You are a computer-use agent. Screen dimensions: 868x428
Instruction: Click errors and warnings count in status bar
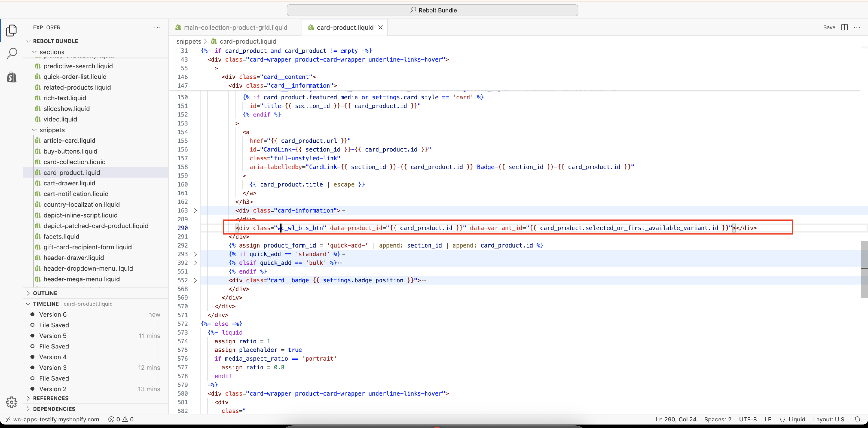click(121, 419)
